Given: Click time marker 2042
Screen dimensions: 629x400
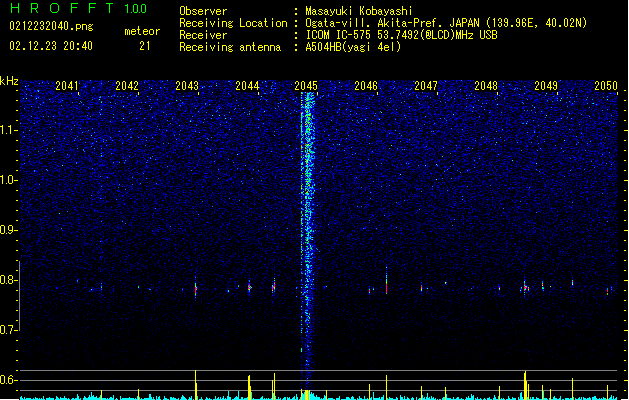Looking at the screenshot, I should tap(127, 86).
